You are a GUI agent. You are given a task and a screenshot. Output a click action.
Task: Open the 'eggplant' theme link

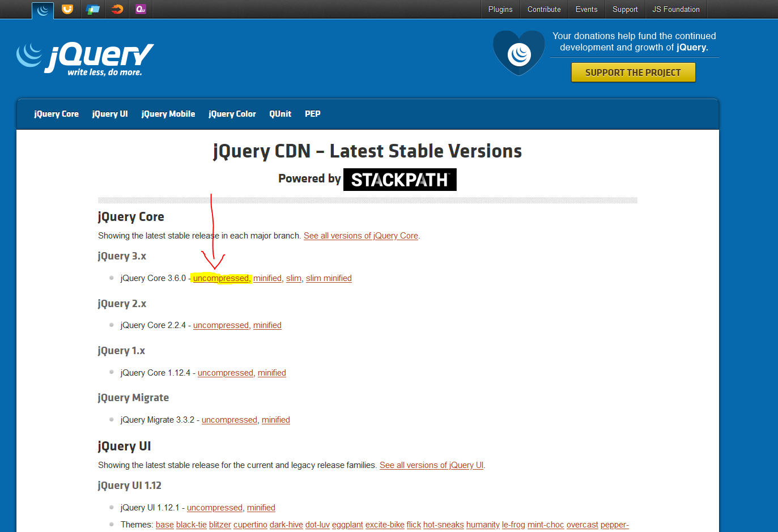347,525
